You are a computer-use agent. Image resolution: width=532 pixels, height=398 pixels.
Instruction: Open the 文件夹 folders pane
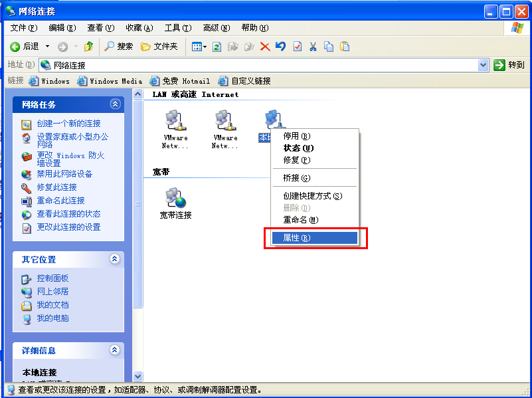[159, 47]
